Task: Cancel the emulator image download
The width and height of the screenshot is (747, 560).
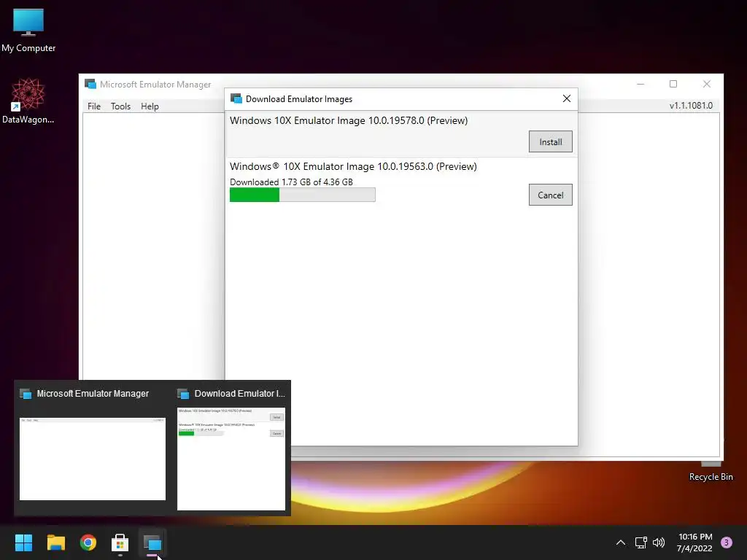Action: point(550,195)
